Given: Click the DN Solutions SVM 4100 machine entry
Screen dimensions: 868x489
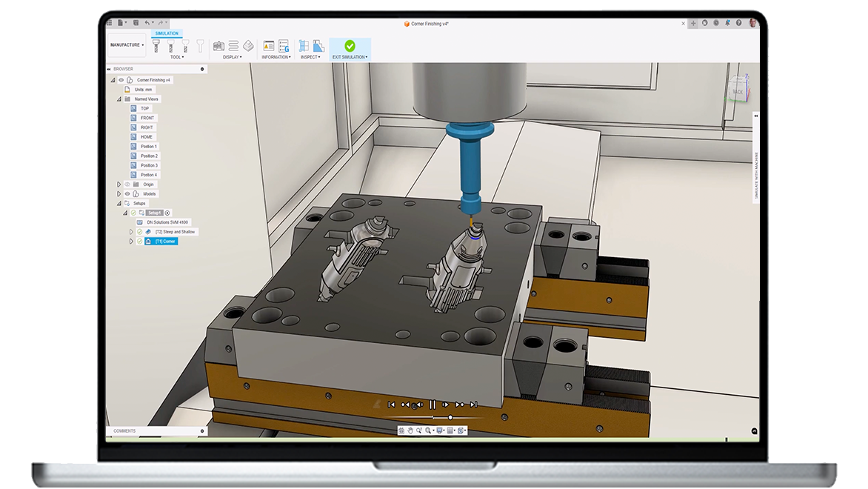Looking at the screenshot, I should [167, 222].
